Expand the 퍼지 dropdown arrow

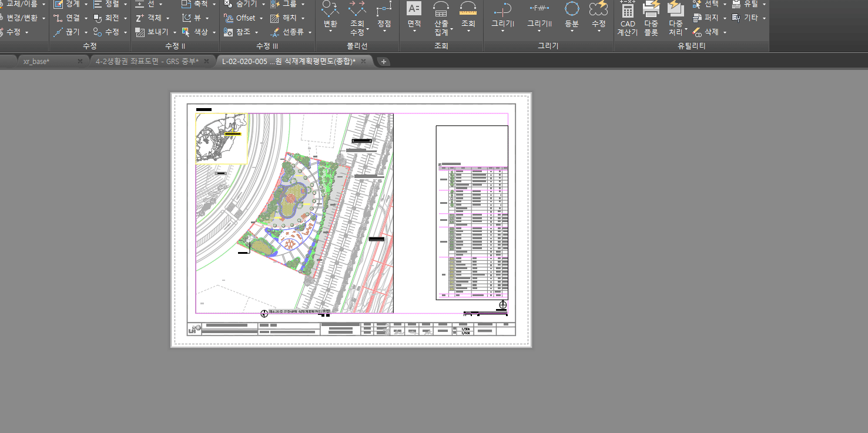tap(725, 18)
